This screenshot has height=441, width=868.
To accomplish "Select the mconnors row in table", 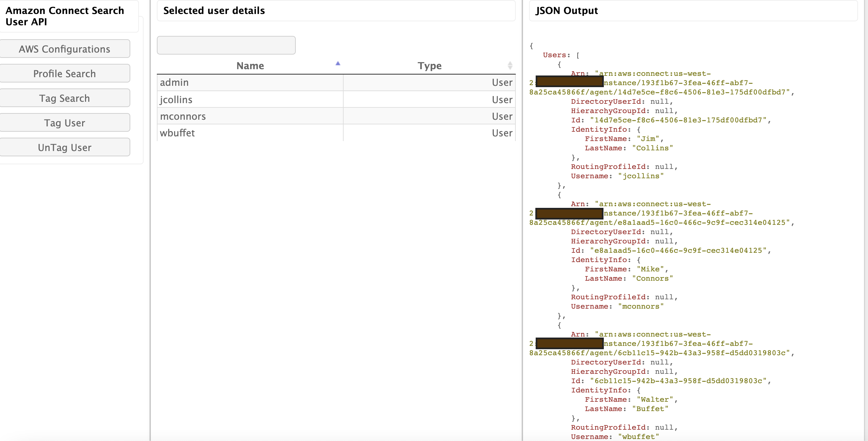I will tap(183, 116).
